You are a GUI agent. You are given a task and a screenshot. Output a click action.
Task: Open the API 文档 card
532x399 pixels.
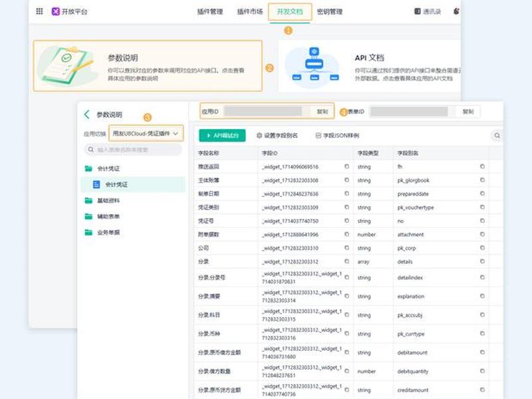pyautogui.click(x=370, y=66)
